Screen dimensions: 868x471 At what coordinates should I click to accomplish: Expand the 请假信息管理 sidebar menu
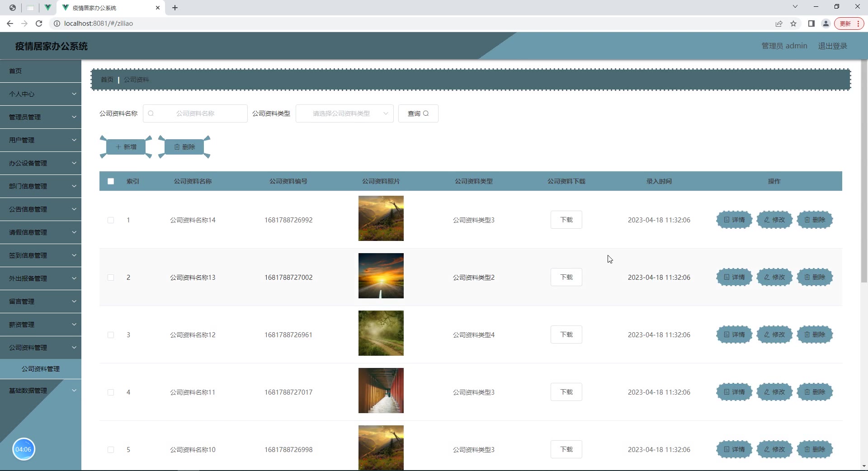click(41, 232)
